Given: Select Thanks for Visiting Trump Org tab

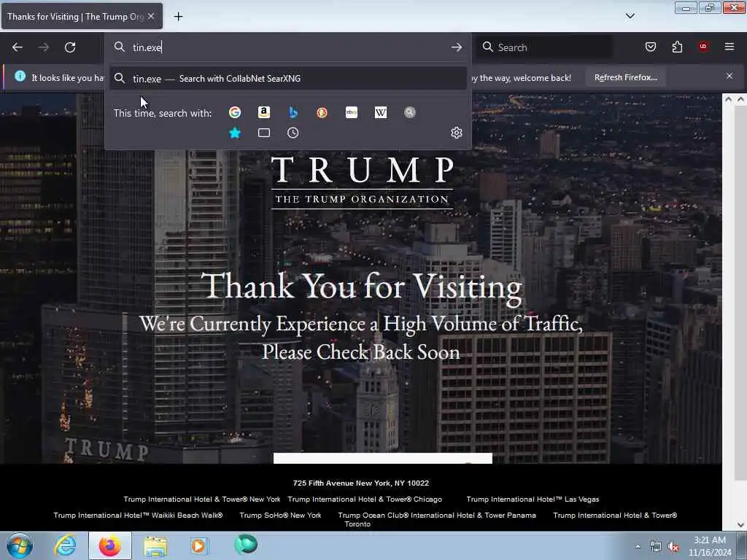Looking at the screenshot, I should 82,16.
